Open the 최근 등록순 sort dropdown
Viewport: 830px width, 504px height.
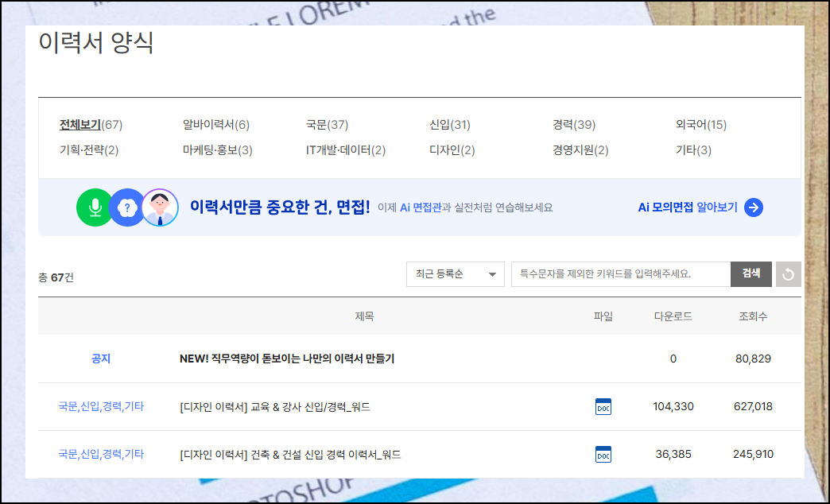tap(456, 274)
